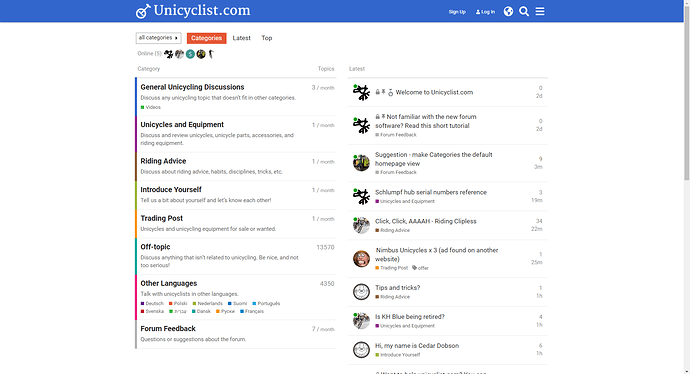Open Other Languages category

[169, 283]
